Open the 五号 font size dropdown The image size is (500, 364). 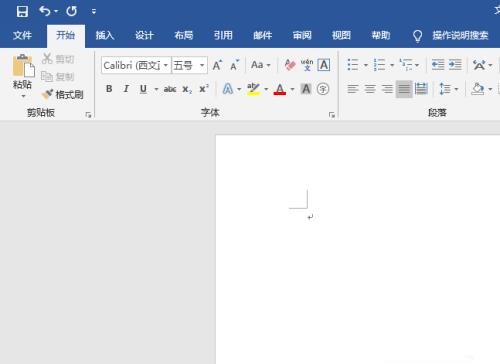tap(202, 65)
